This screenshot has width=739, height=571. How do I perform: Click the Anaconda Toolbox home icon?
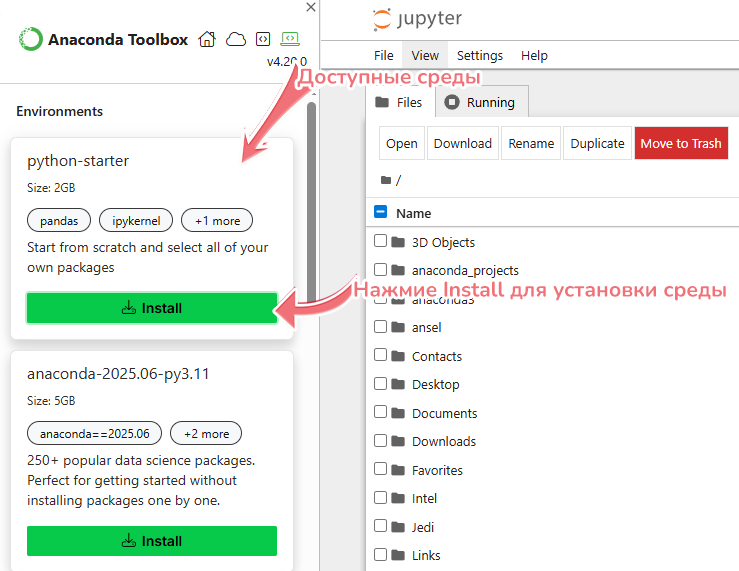tap(207, 40)
